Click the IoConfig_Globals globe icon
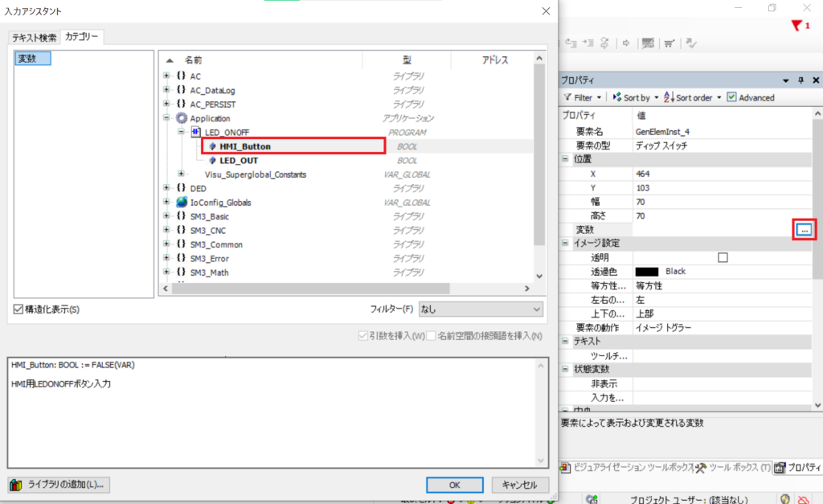Screen dimensions: 823x504 [181, 203]
